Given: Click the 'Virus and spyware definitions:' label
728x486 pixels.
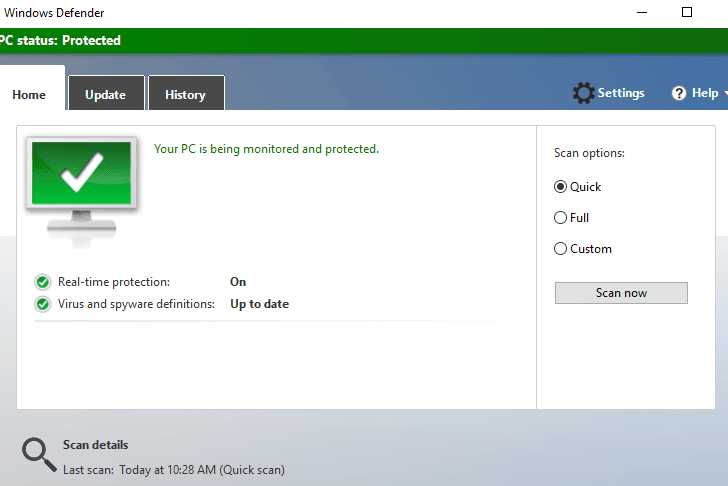Looking at the screenshot, I should click(x=136, y=304).
